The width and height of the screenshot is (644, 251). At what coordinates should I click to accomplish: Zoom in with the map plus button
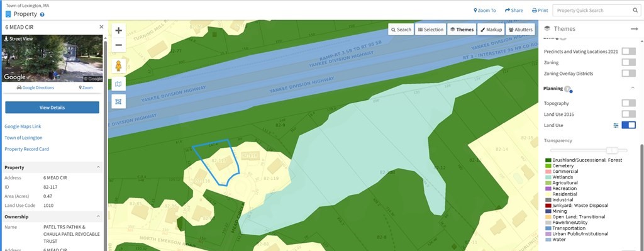point(119,30)
